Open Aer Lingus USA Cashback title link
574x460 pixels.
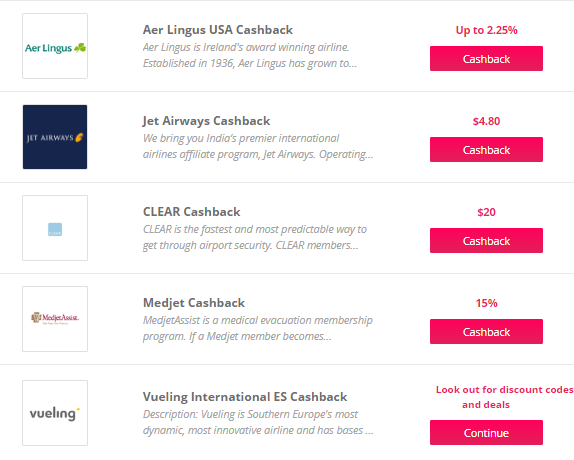[218, 30]
